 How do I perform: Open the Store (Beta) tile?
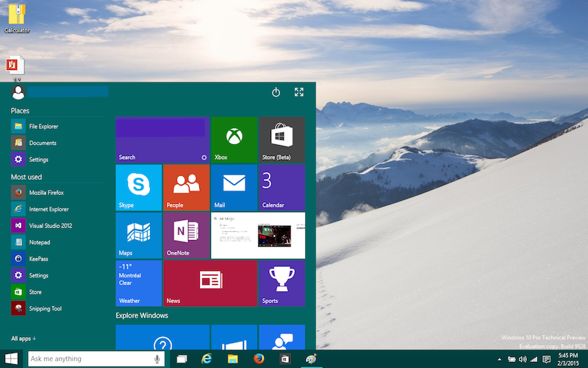[x=282, y=139]
